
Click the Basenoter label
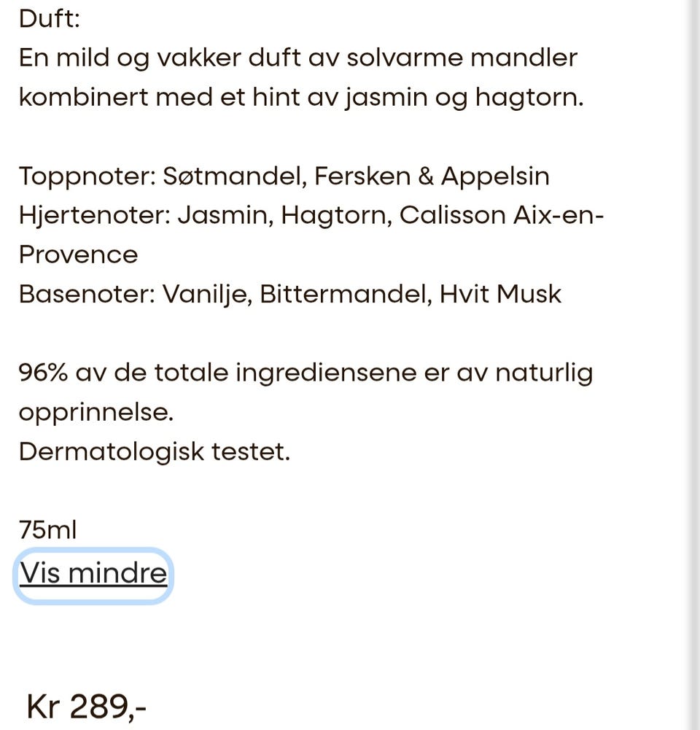coord(85,294)
